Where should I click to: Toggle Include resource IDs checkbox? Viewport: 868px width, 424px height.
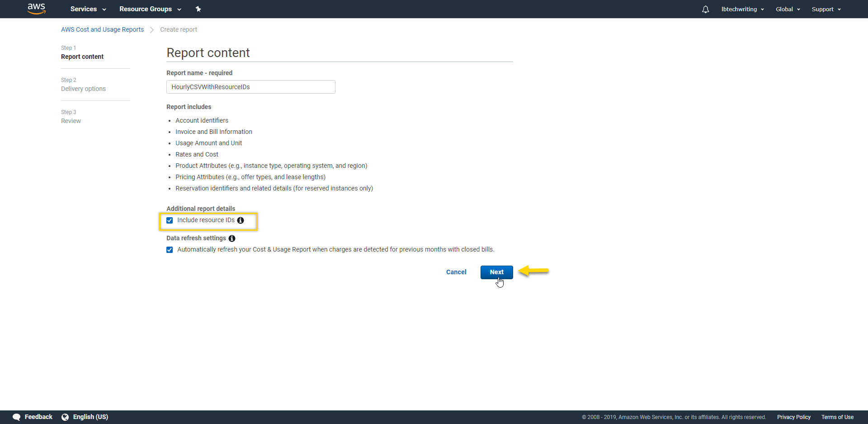pos(170,220)
